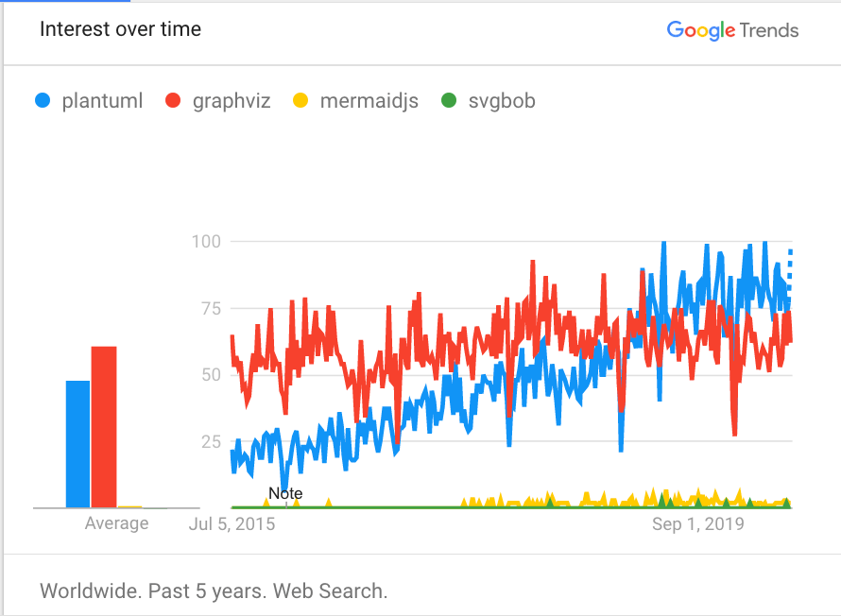The width and height of the screenshot is (841, 616).
Task: Click the Sep 1, 2019 axis label
Action: [x=698, y=523]
